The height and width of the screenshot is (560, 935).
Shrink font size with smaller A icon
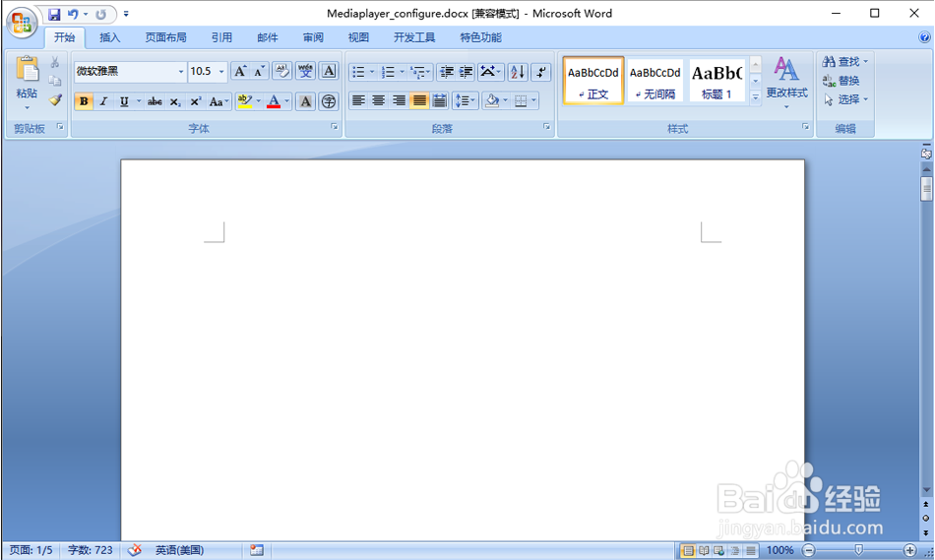pos(260,72)
